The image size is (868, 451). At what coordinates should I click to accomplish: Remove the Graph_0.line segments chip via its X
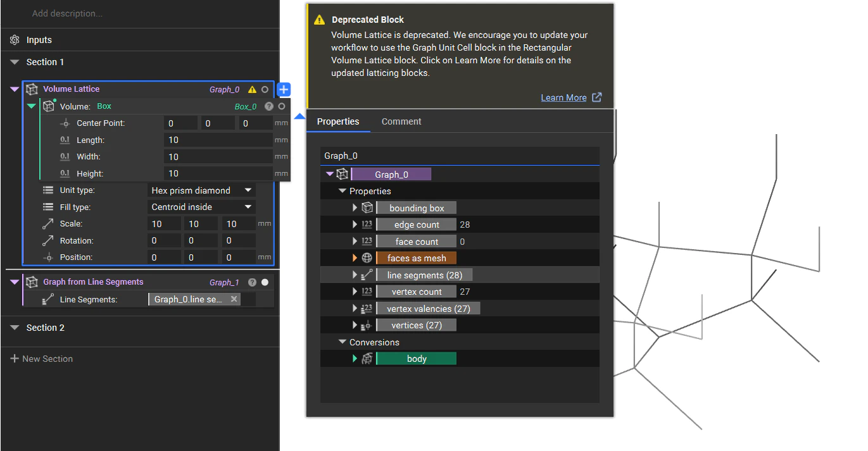(x=234, y=299)
